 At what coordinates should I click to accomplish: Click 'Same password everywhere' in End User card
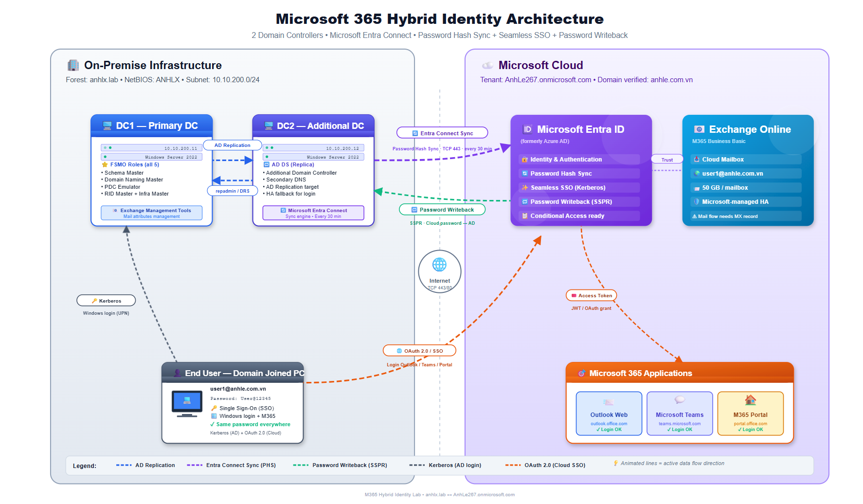pos(253,424)
